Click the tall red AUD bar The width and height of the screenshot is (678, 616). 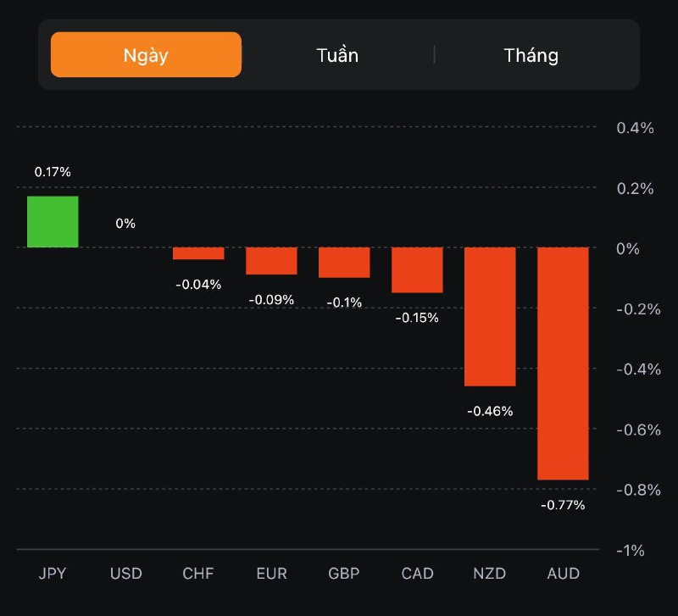[x=563, y=363]
